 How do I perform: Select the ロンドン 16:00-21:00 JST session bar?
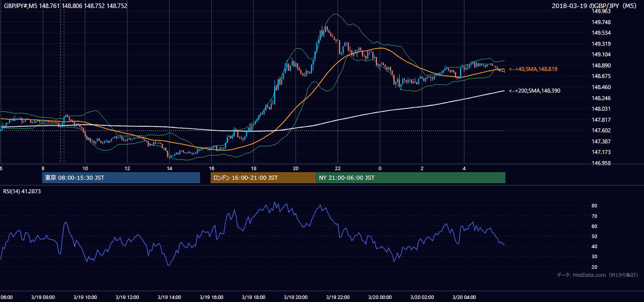click(x=263, y=178)
